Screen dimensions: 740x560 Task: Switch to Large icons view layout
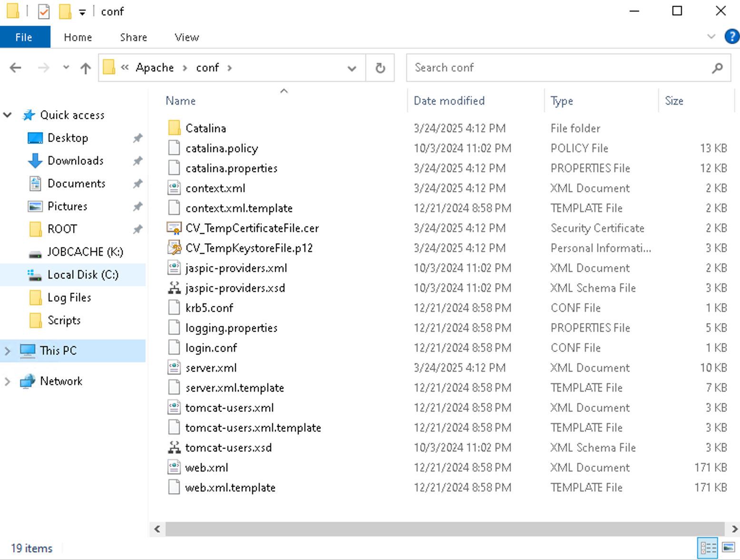[x=729, y=548]
